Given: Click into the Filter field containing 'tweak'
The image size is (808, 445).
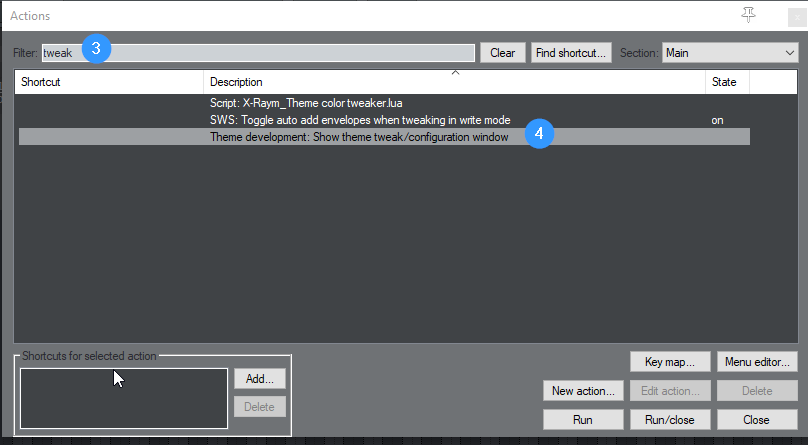Looking at the screenshot, I should coord(258,53).
